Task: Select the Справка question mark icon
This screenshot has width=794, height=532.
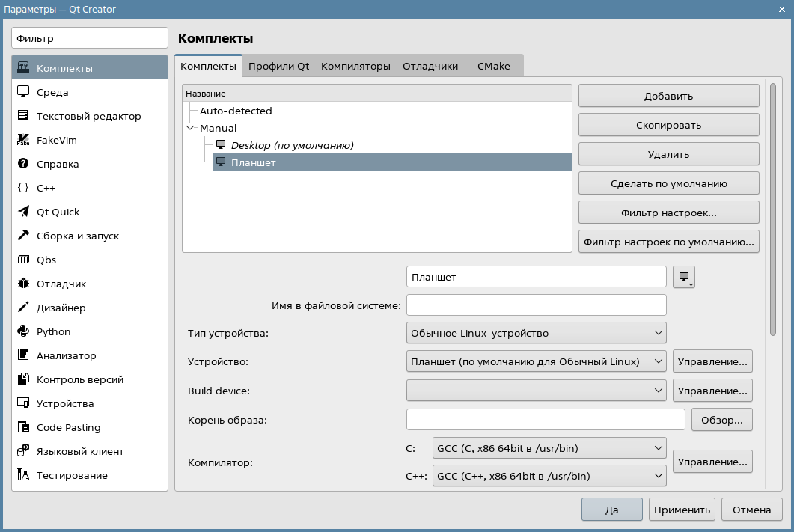Action: [x=23, y=164]
